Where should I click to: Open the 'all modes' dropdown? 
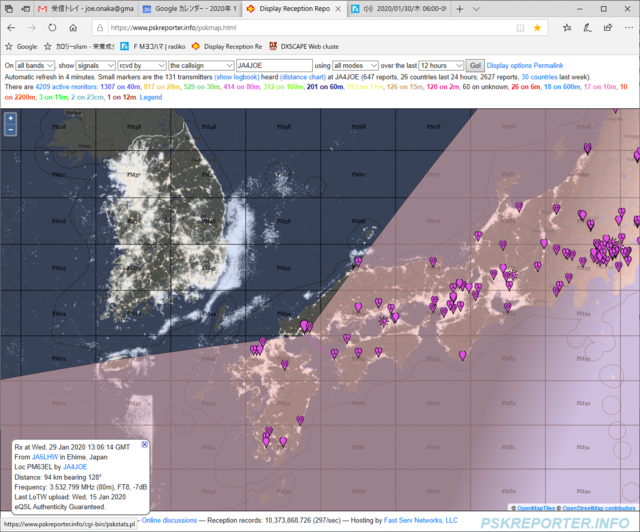356,65
